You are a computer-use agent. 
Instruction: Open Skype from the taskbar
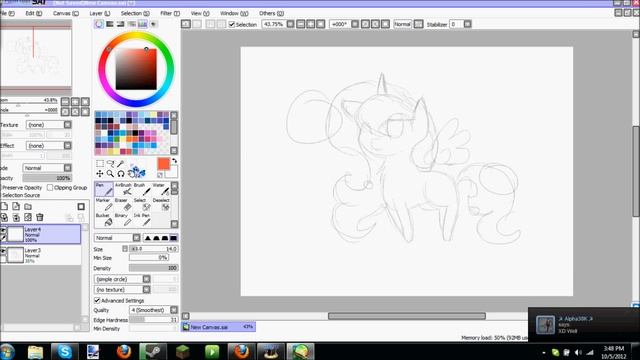coord(64,351)
